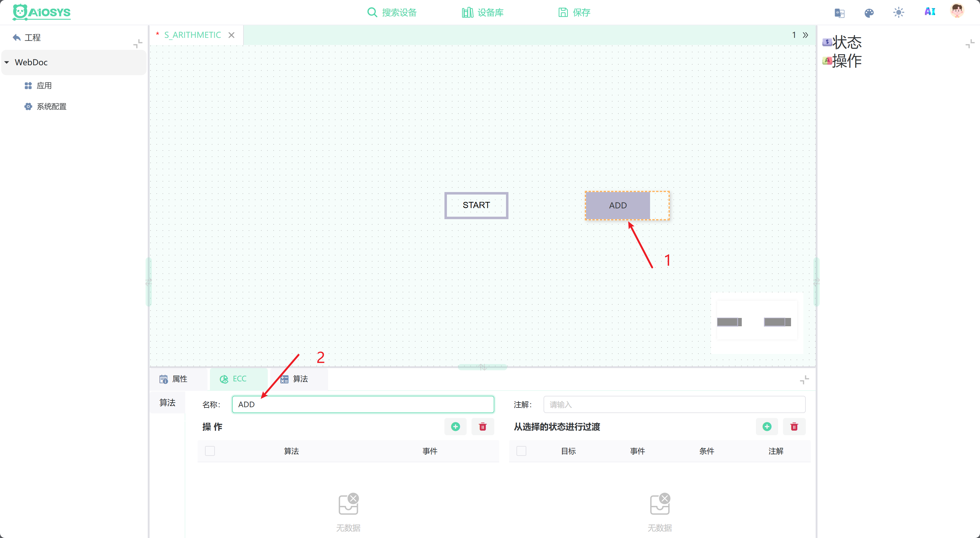Focus the 名称 input field
Viewport: 980px width, 538px height.
click(x=363, y=404)
